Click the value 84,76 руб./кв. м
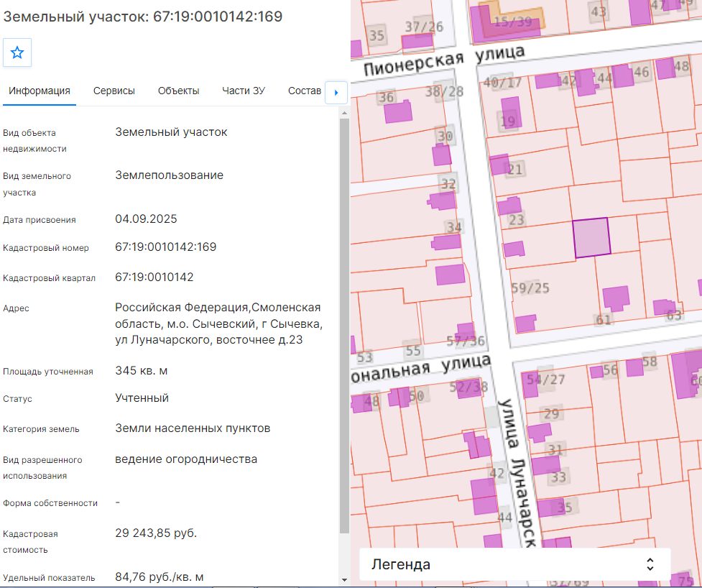The image size is (702, 588). tap(160, 577)
